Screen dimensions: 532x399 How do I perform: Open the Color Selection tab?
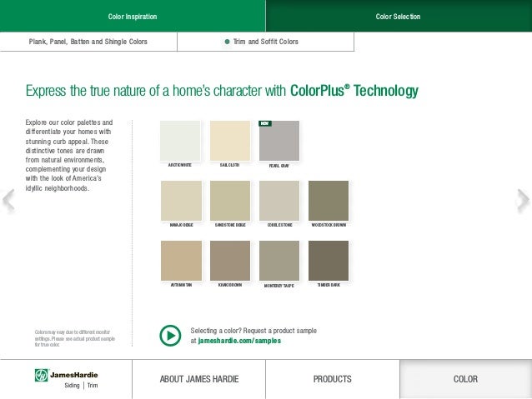pyautogui.click(x=399, y=16)
